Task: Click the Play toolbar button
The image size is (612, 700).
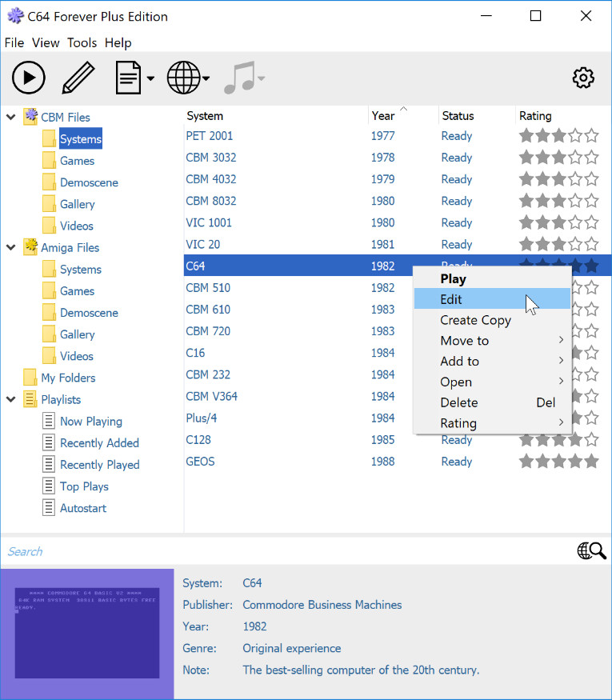Action: [x=29, y=78]
